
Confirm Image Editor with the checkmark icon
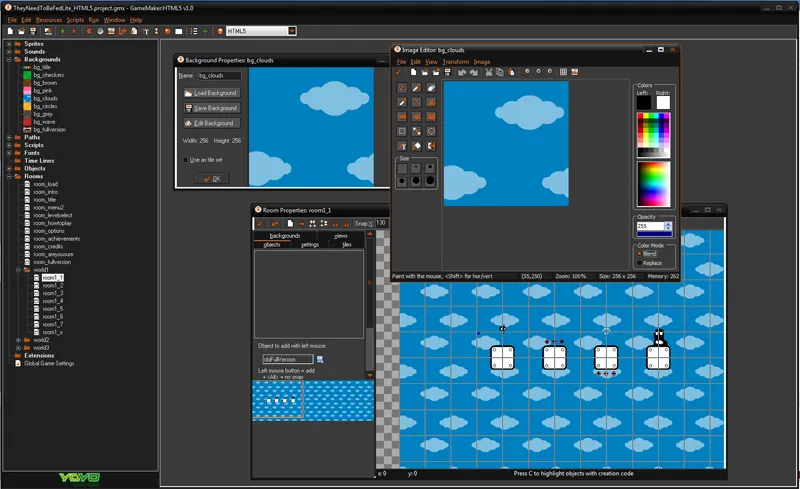tap(398, 72)
